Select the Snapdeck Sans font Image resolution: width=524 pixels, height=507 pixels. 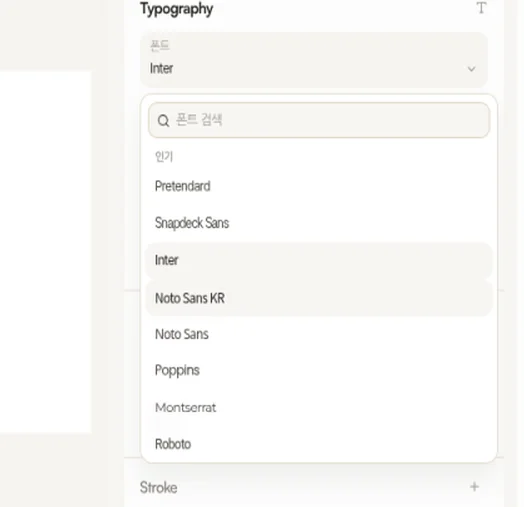pos(319,223)
